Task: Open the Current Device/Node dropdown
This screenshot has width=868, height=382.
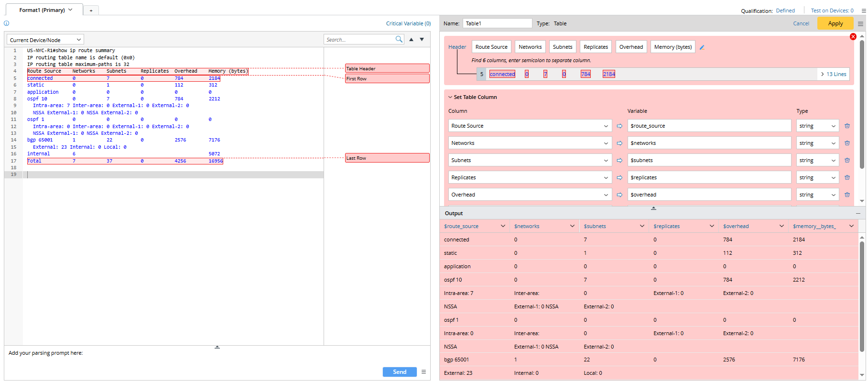Action: [45, 40]
